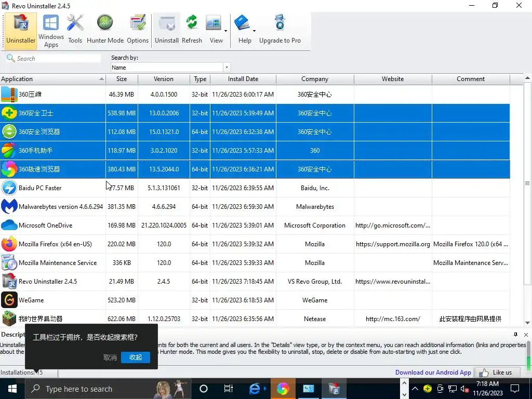Sort by the Size column header
532x399 pixels.
tap(122, 79)
